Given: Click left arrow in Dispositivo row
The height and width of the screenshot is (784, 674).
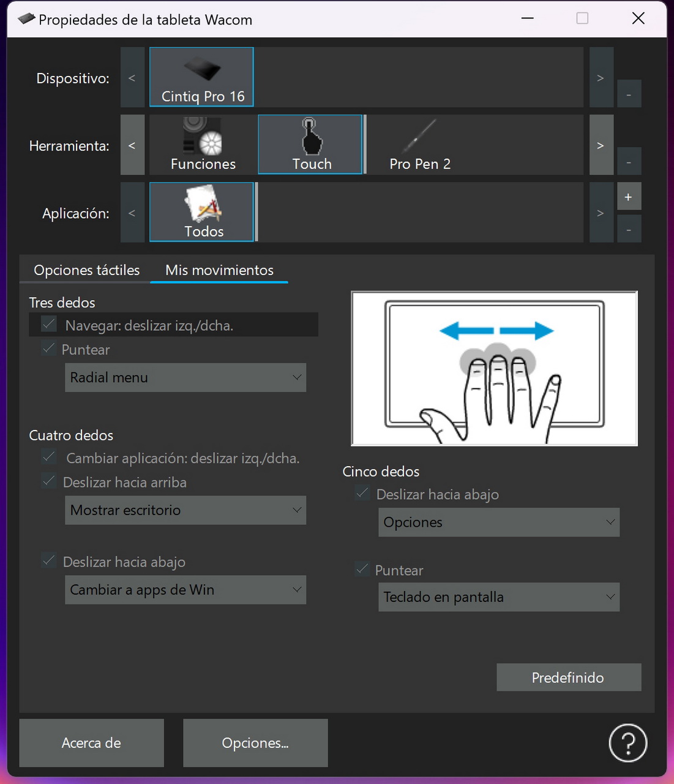Looking at the screenshot, I should click(132, 77).
